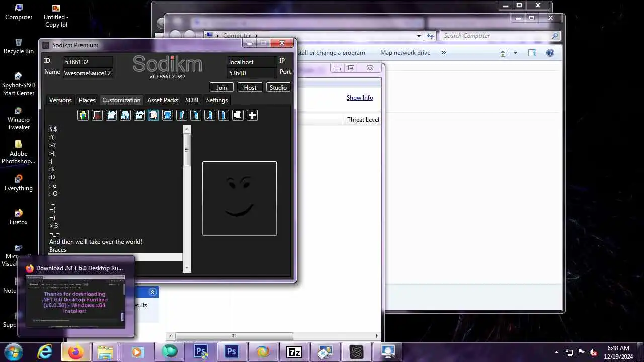
Task: Select the Torso category icon
Action: 168,115
